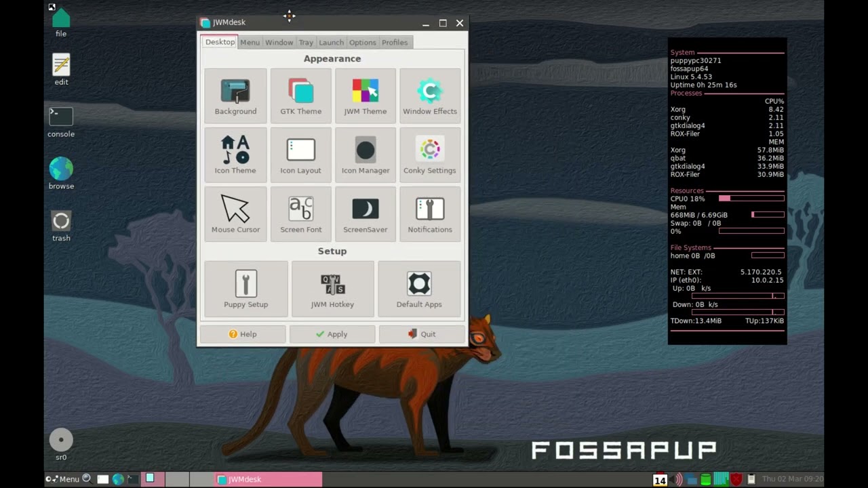The image size is (868, 488).
Task: Click the qbat memory process row
Action: click(727, 158)
